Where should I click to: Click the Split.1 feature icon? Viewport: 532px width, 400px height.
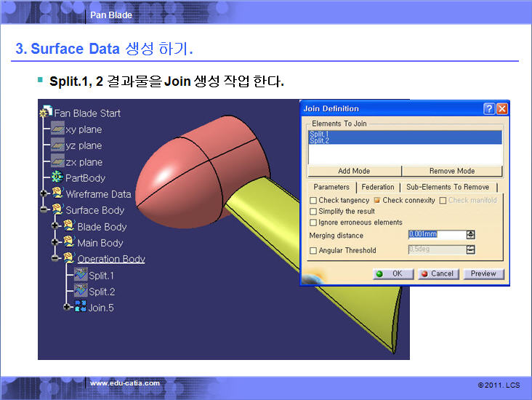tap(80, 275)
